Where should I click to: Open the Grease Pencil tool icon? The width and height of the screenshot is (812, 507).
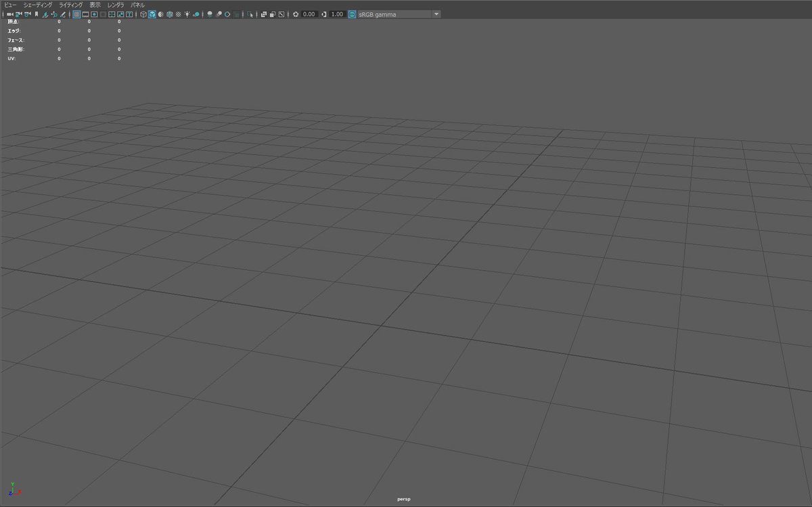tap(62, 14)
